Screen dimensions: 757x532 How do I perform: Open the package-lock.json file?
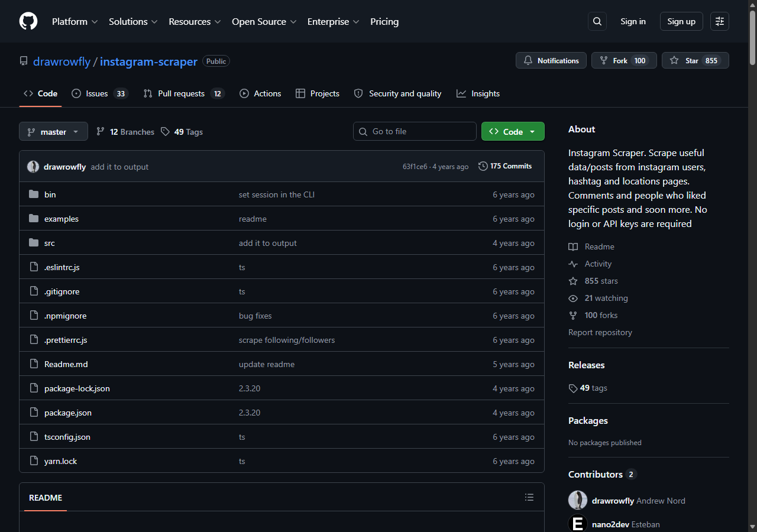[x=77, y=388]
